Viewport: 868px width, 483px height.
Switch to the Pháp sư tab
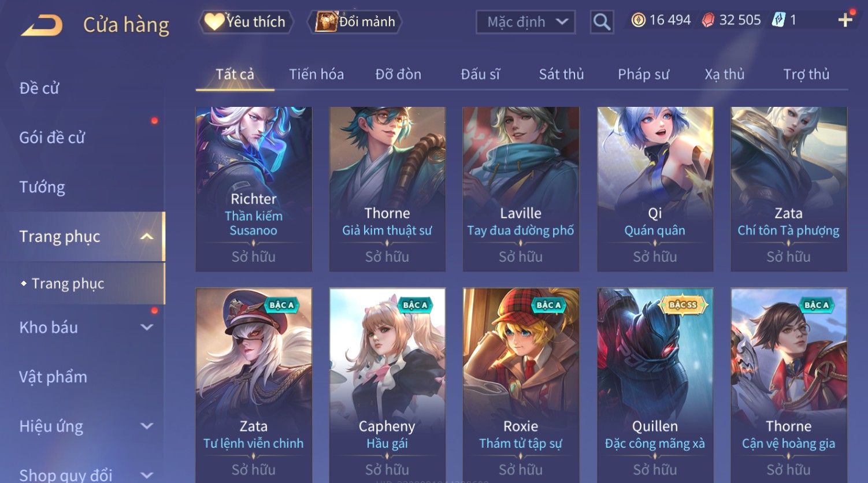coord(643,75)
